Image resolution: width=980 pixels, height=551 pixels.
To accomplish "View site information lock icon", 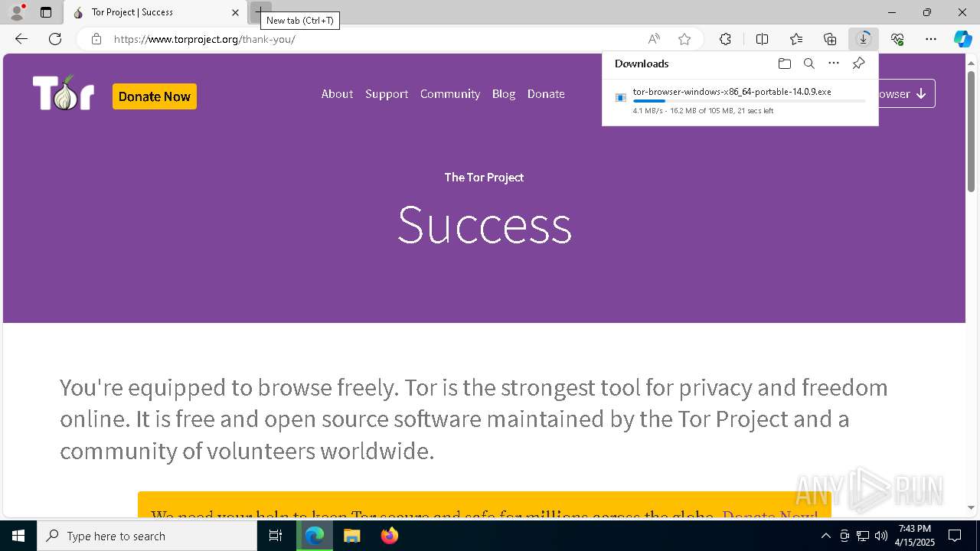I will pyautogui.click(x=96, y=39).
